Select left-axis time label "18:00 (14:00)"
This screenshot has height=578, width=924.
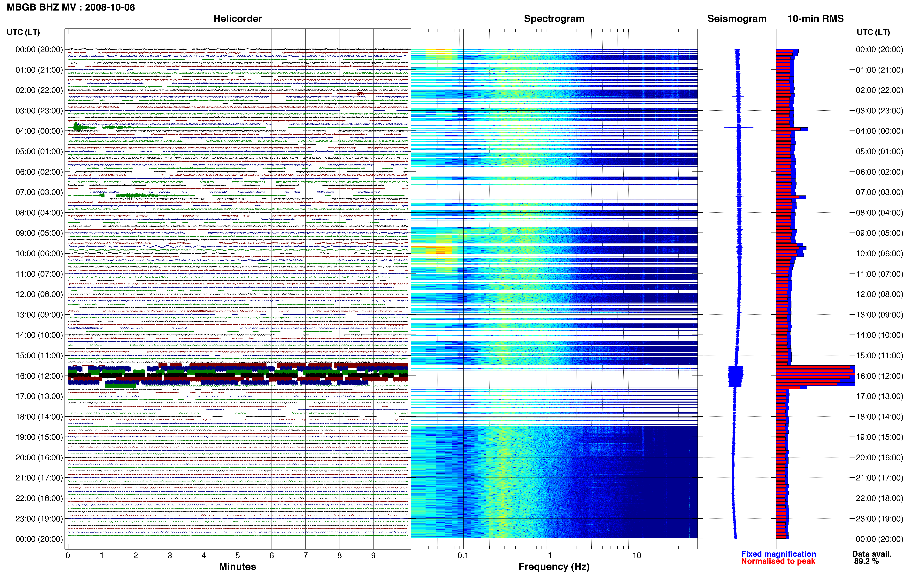39,417
